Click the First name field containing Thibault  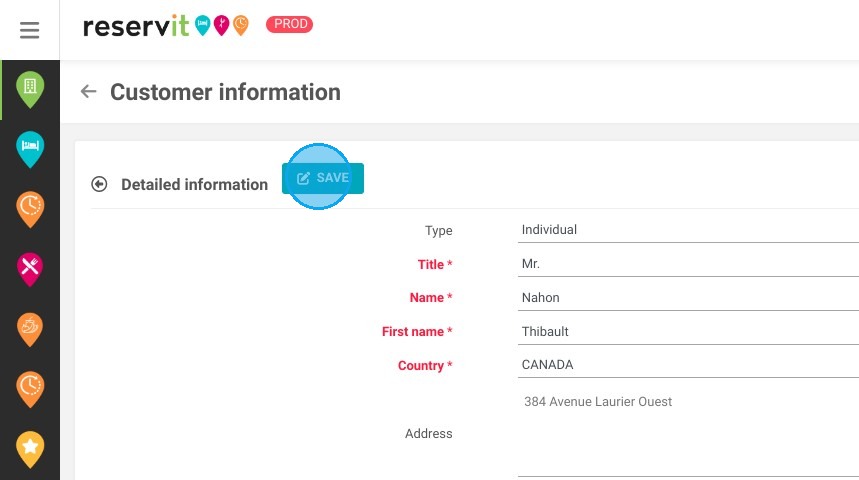[688, 332]
